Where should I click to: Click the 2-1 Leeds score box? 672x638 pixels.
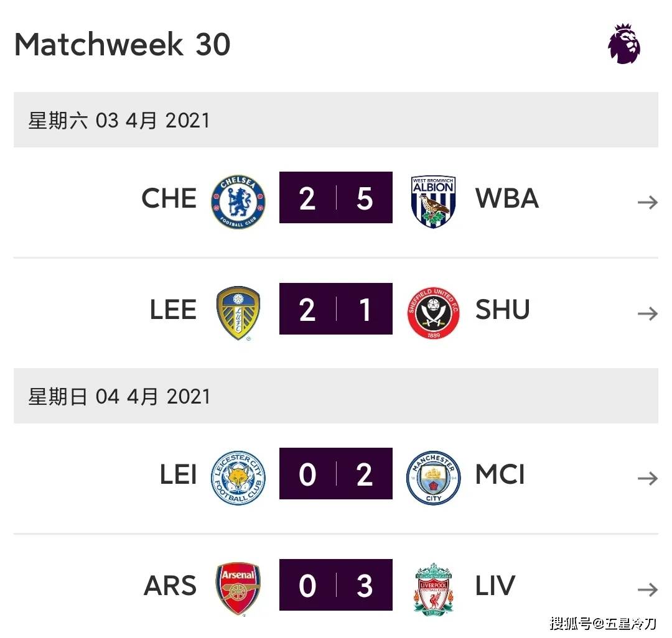[335, 308]
